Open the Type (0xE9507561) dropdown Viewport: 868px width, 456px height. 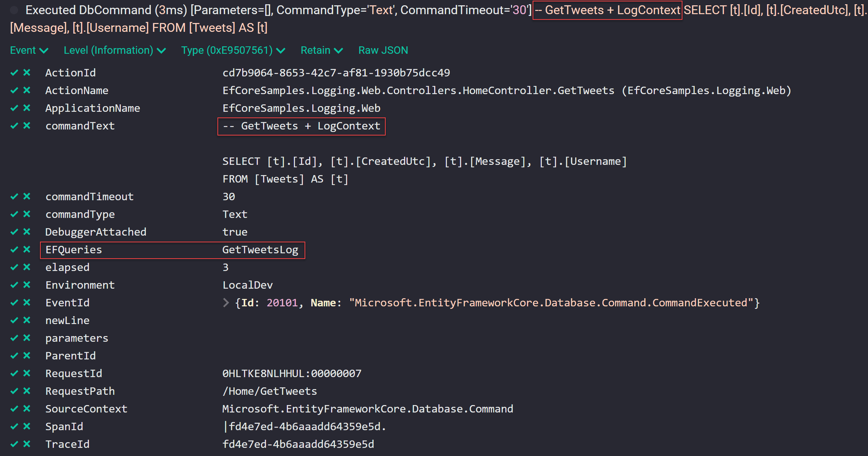pyautogui.click(x=232, y=50)
